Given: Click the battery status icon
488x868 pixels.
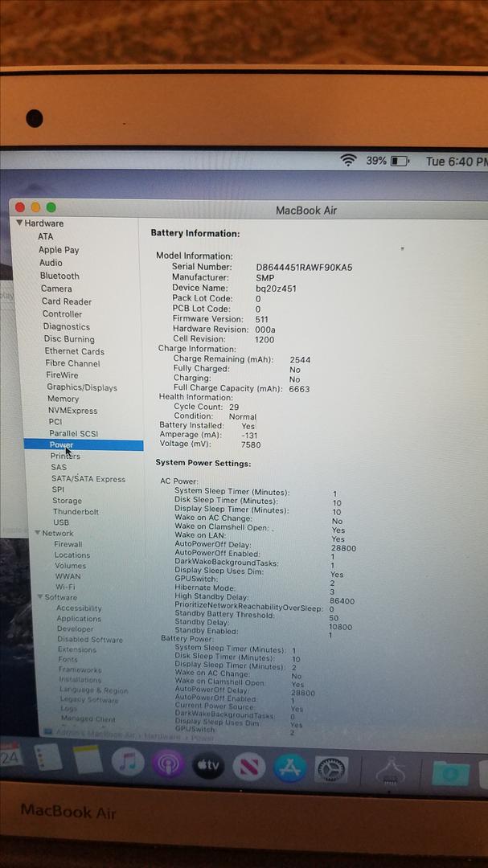Looking at the screenshot, I should [x=400, y=161].
